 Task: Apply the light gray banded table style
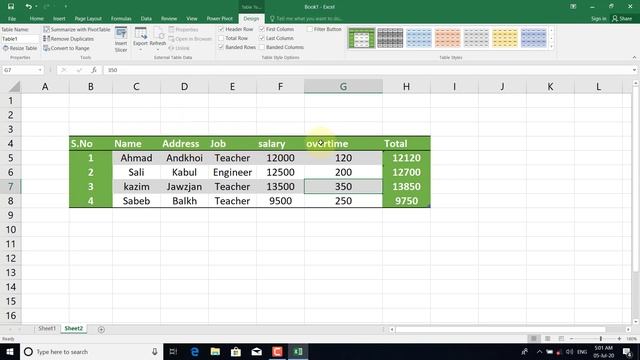(x=476, y=38)
